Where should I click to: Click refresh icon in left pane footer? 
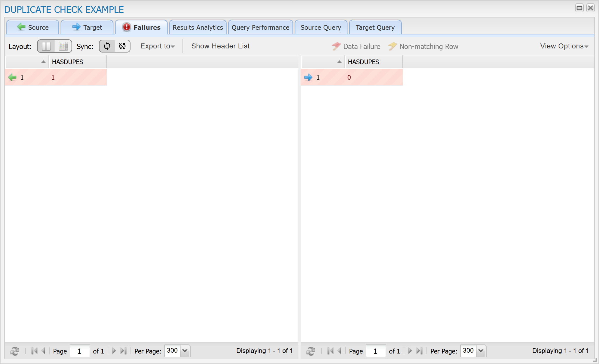click(x=15, y=351)
